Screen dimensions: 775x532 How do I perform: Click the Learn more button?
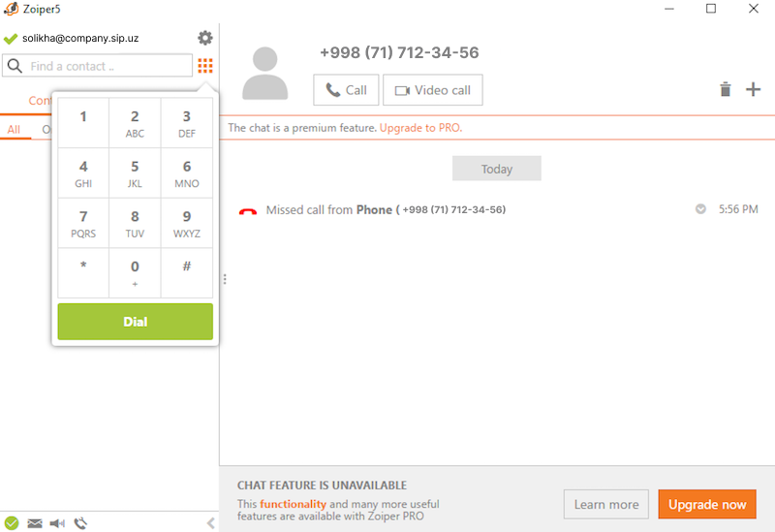point(606,504)
